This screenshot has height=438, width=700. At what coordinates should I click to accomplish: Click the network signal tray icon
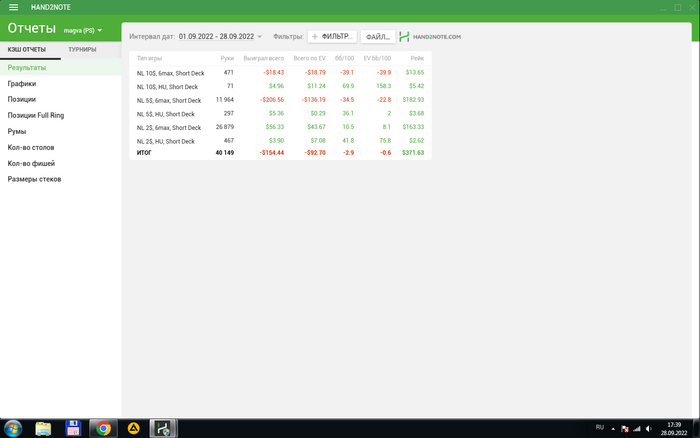click(637, 429)
